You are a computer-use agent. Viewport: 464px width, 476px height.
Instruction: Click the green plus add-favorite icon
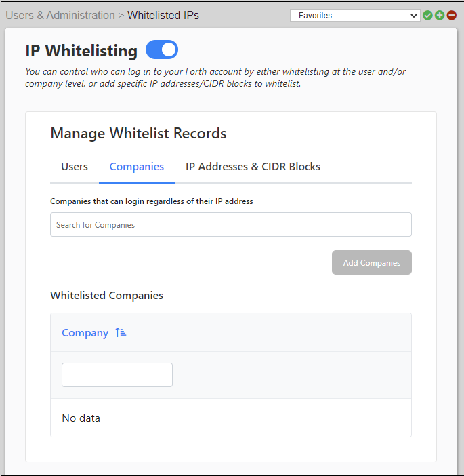click(440, 15)
